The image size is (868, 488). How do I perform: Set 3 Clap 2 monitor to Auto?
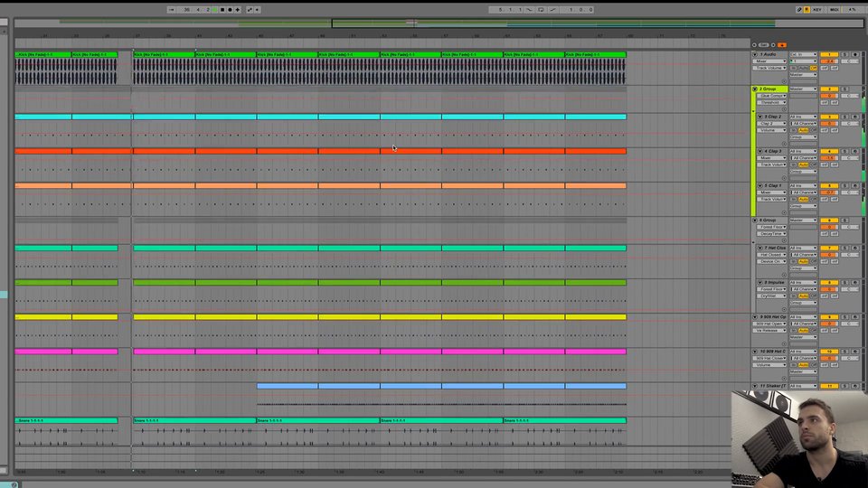804,130
